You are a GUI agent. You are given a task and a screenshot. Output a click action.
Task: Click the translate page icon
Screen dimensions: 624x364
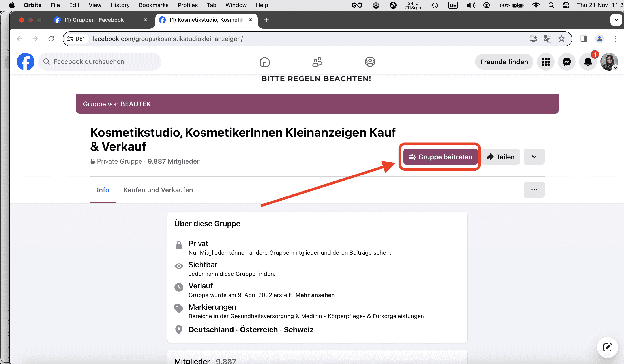(x=547, y=39)
